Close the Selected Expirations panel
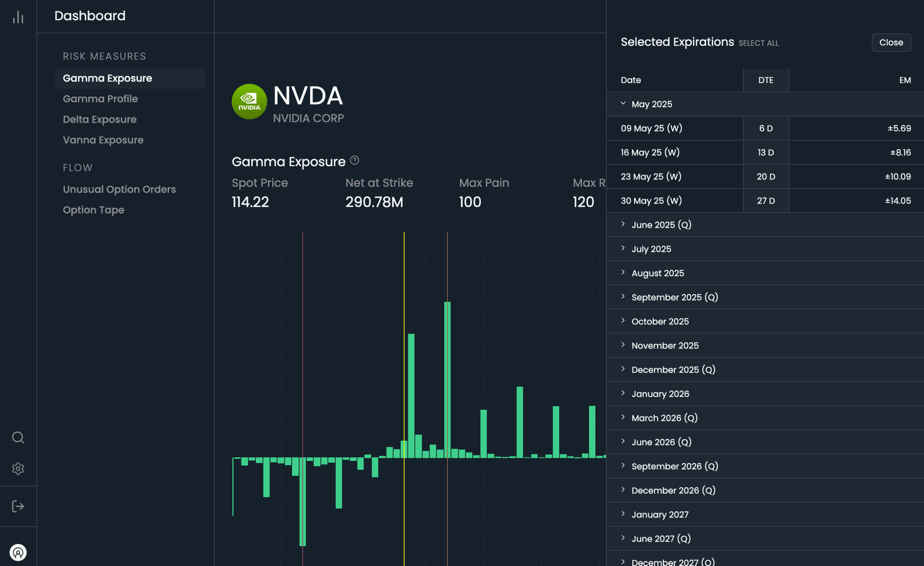924x566 pixels. coord(891,42)
